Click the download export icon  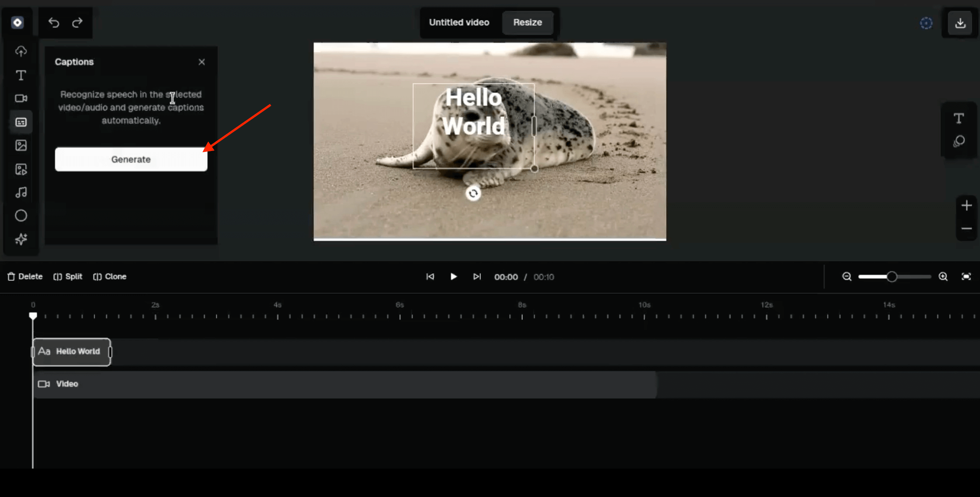960,23
